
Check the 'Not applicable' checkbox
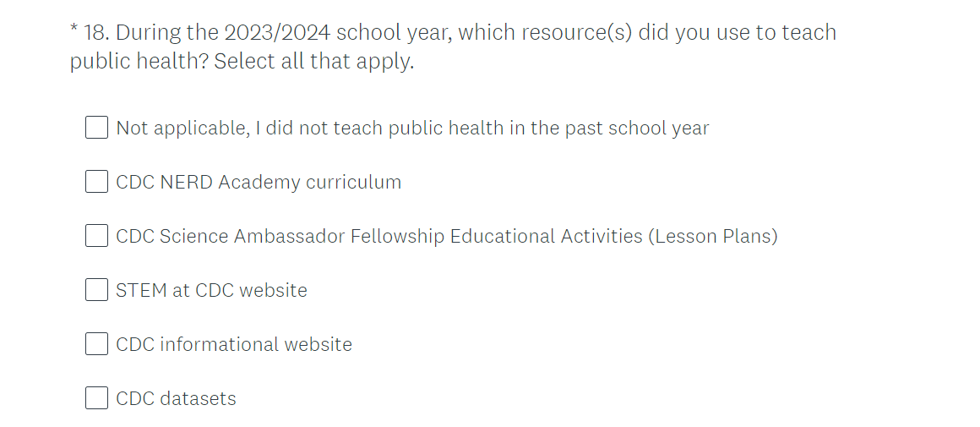pos(96,128)
